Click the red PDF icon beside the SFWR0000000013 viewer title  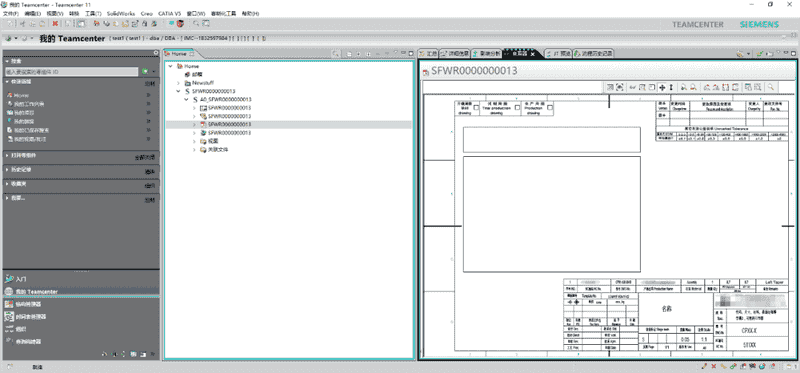click(x=426, y=72)
